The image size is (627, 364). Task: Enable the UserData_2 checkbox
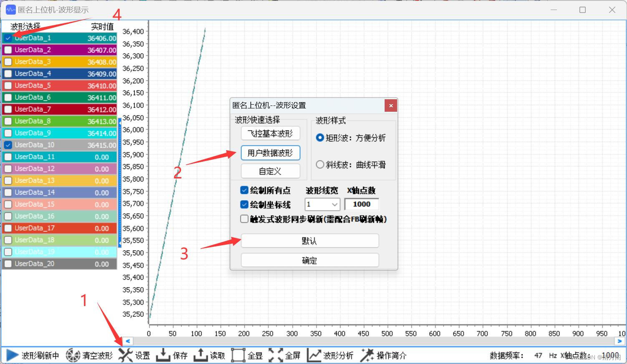(x=8, y=50)
